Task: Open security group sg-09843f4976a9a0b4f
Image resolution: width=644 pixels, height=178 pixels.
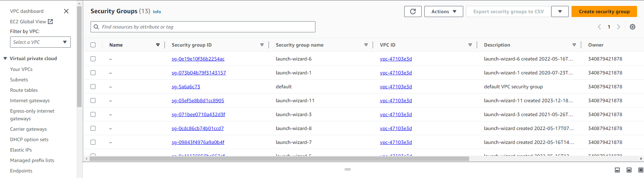Action: tap(198, 142)
